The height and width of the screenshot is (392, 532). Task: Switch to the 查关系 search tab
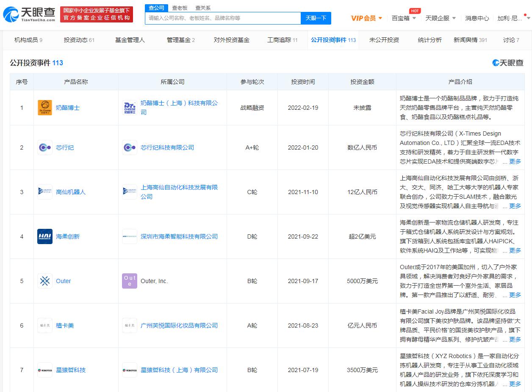point(202,8)
